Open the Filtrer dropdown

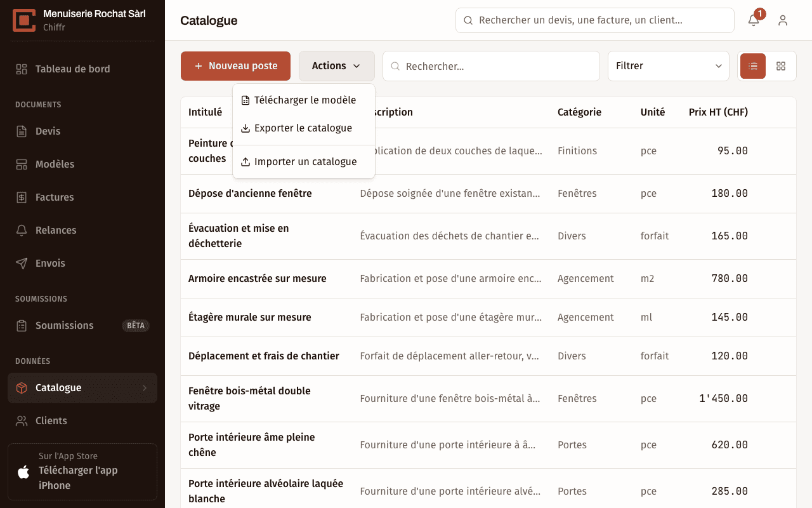669,66
